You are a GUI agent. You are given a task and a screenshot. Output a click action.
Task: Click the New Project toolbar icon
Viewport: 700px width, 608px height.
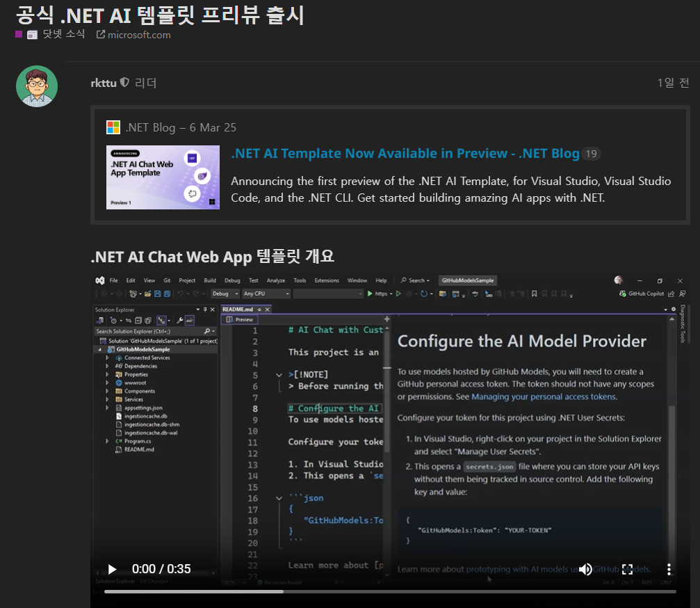click(x=133, y=294)
